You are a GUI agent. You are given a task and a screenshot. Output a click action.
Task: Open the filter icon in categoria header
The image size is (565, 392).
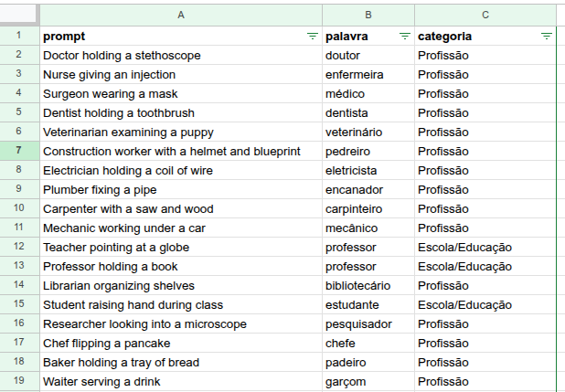(547, 36)
